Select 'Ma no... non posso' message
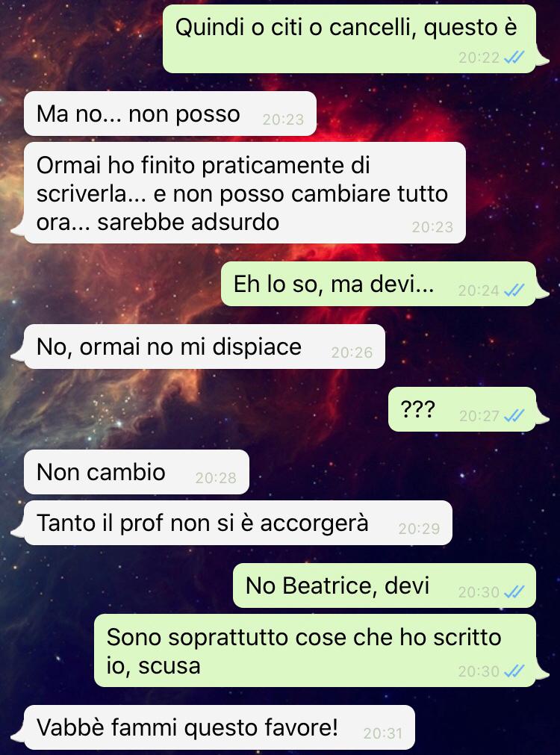 (x=170, y=114)
